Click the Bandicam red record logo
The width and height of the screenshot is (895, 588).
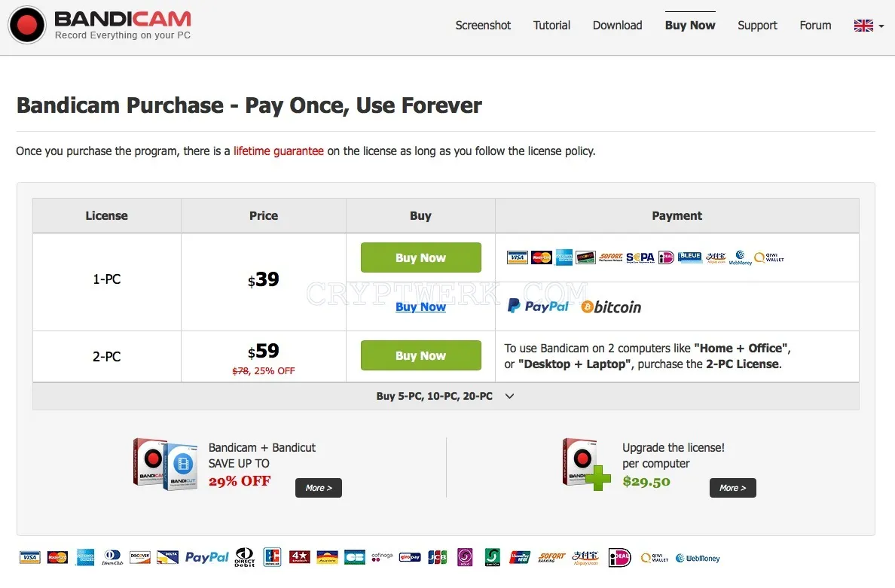[27, 26]
